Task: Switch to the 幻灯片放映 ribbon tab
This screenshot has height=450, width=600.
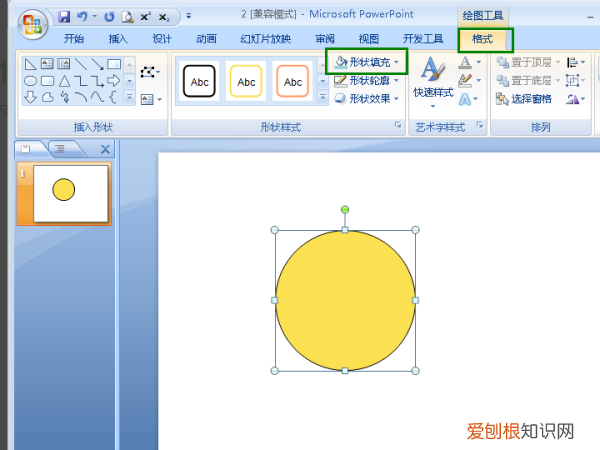Action: tap(266, 39)
